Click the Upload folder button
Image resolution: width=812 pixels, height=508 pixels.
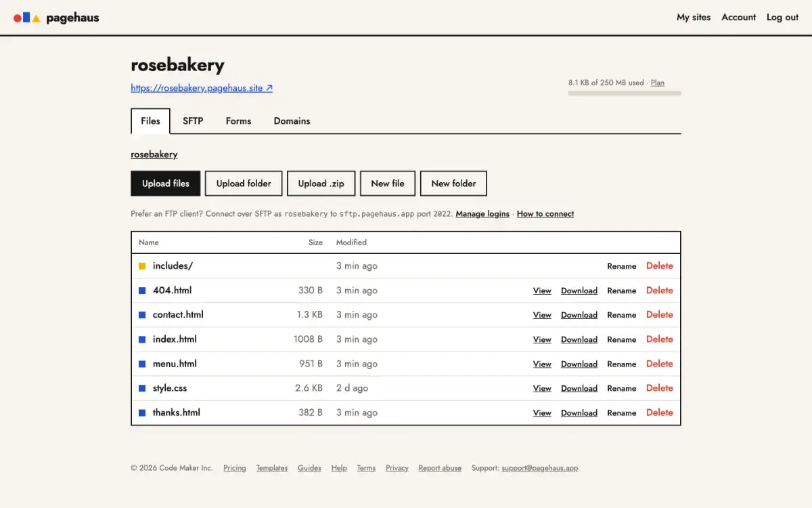click(x=244, y=184)
